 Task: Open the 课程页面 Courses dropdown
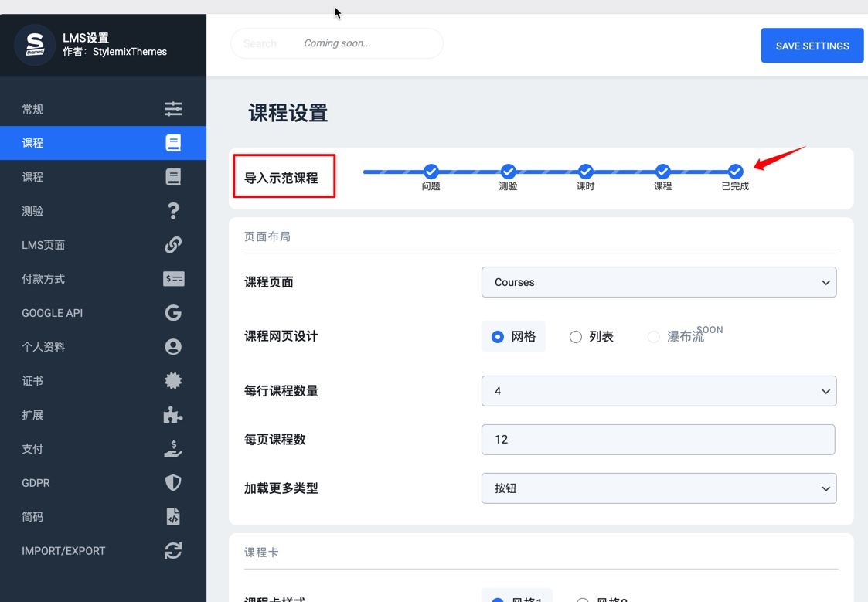pyautogui.click(x=659, y=282)
